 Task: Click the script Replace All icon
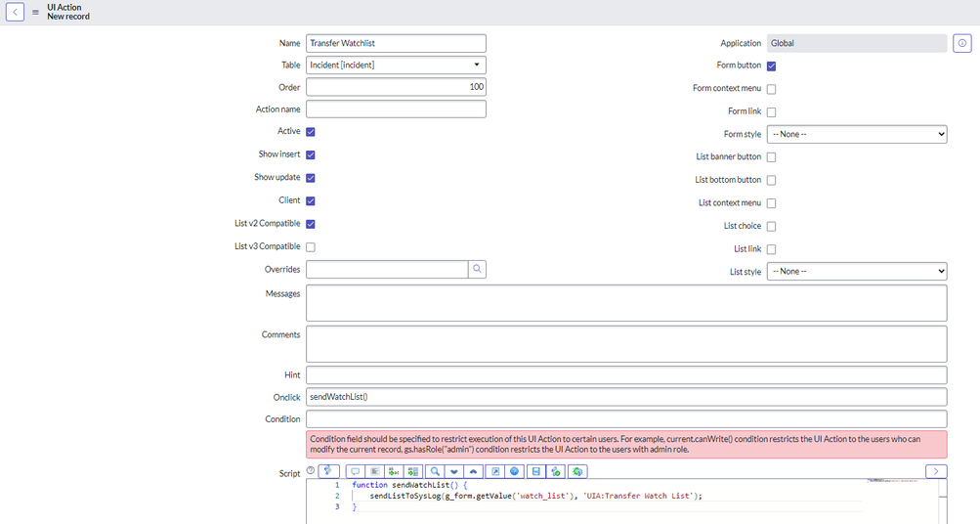[x=412, y=471]
